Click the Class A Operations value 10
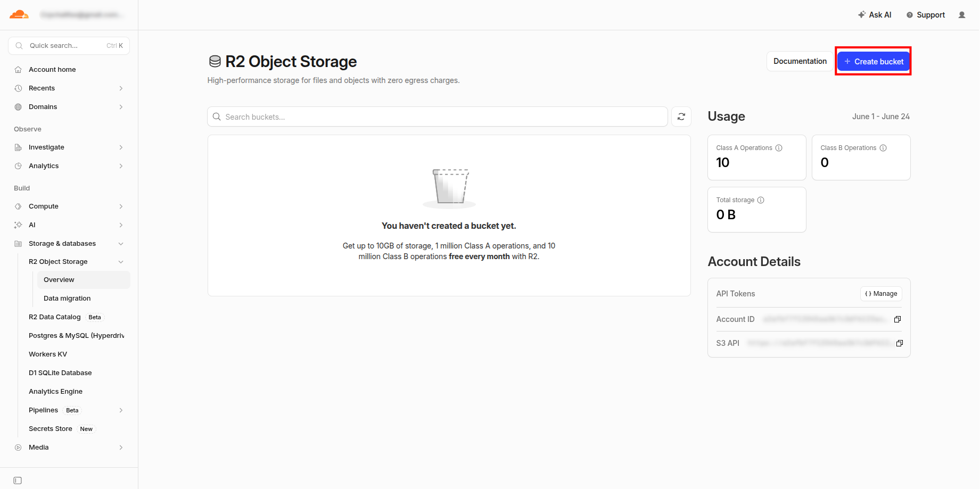The width and height of the screenshot is (980, 489). [722, 163]
